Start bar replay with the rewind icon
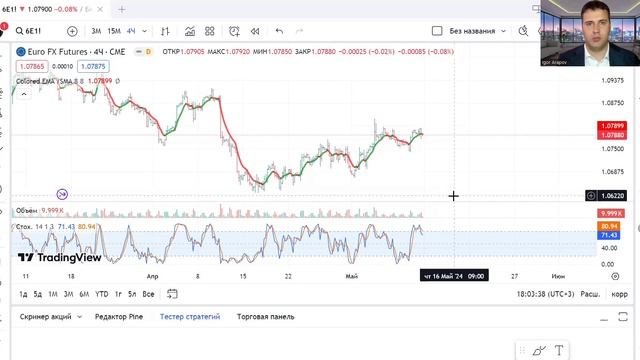 click(x=255, y=31)
